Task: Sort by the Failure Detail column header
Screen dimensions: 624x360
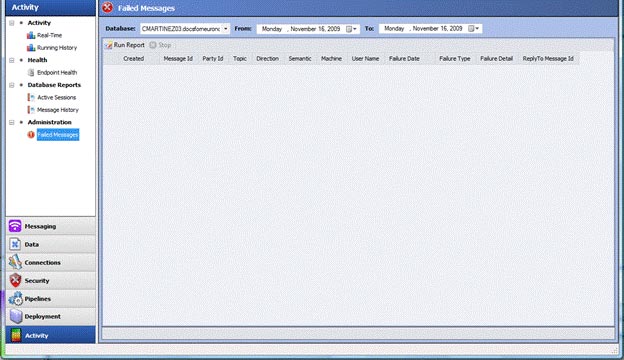Action: pyautogui.click(x=497, y=58)
